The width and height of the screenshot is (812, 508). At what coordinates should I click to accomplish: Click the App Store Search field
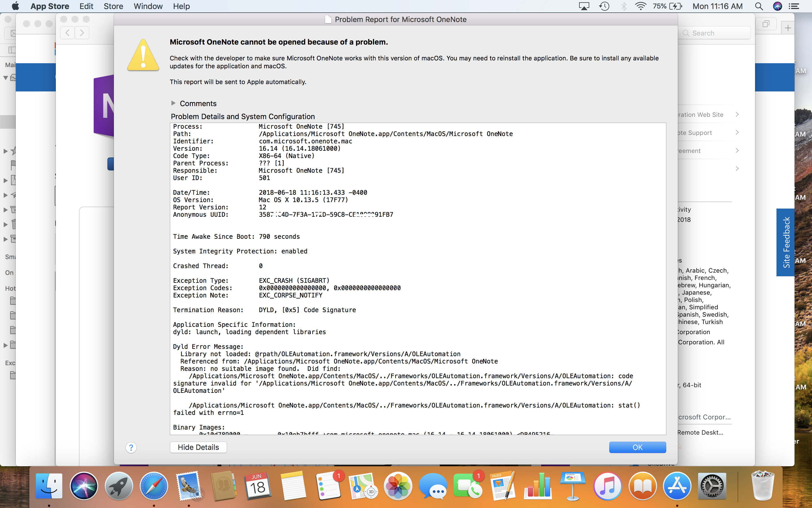tap(714, 33)
